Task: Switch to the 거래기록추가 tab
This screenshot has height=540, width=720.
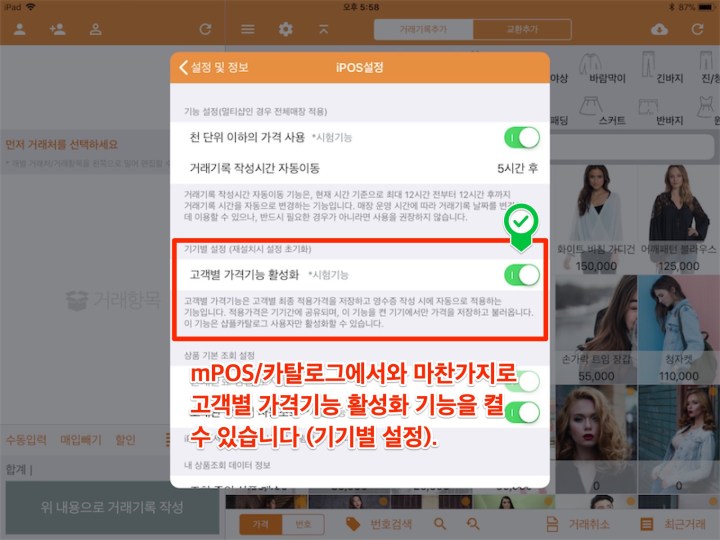Action: [x=423, y=29]
